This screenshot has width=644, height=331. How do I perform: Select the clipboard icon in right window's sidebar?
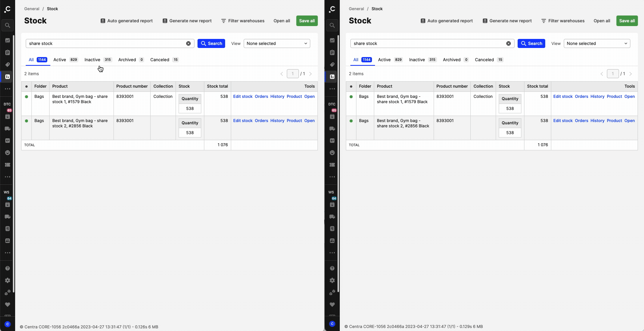point(332,53)
